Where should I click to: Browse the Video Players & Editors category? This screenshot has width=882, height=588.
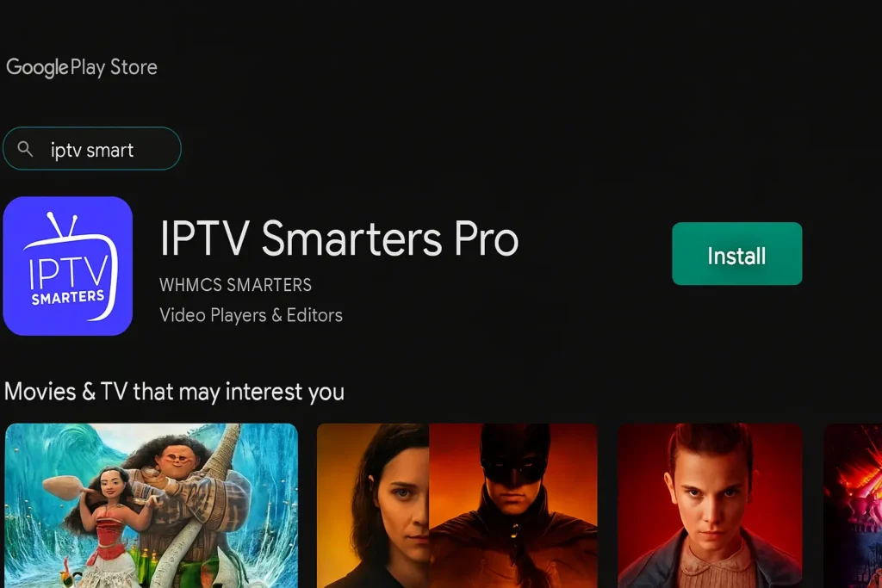point(251,315)
